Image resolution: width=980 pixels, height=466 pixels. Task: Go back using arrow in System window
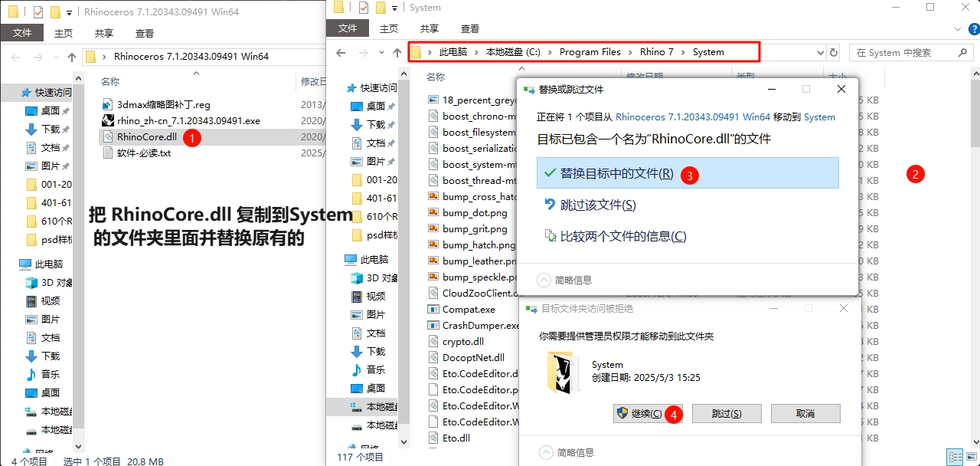[341, 52]
